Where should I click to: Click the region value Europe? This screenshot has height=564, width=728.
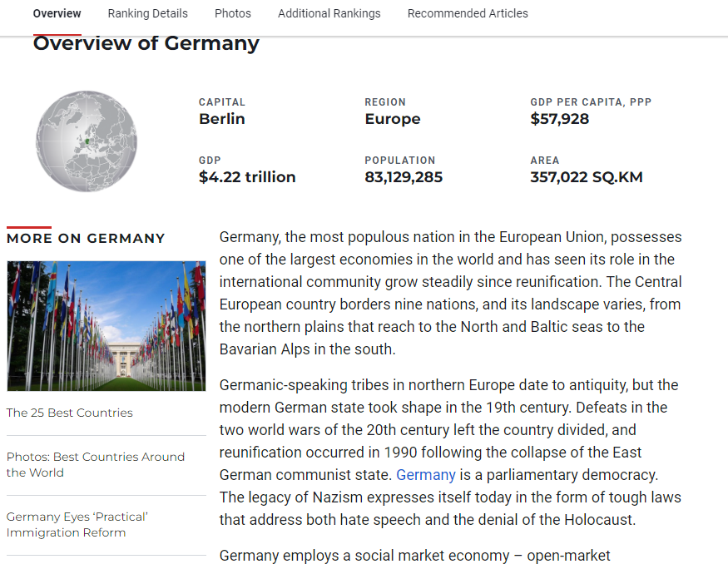click(392, 119)
